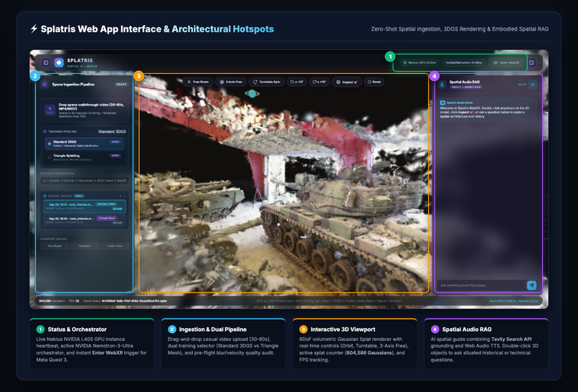The width and height of the screenshot is (578, 392).
Task: Click the Space Ingestion Pipeline cube icon
Action: point(44,85)
